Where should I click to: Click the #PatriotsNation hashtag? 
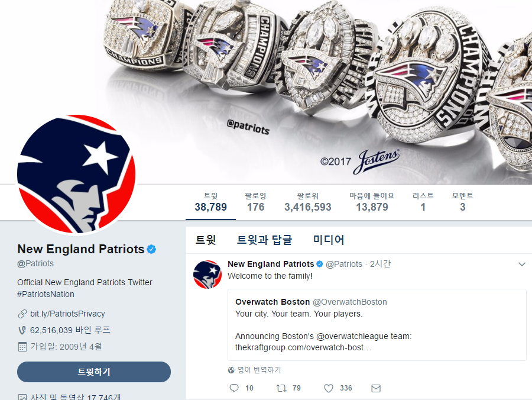click(x=46, y=294)
